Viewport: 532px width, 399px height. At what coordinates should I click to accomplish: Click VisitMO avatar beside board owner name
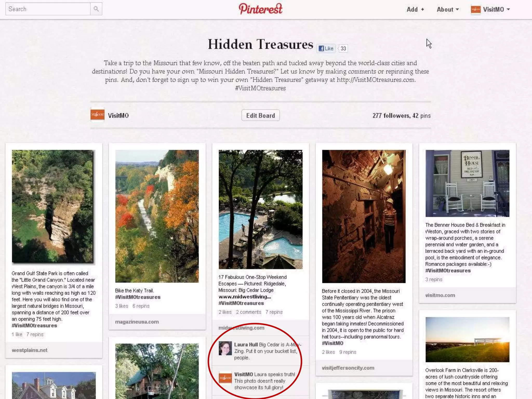pos(97,115)
